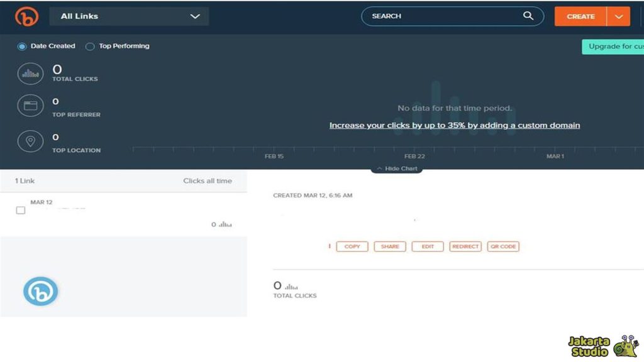Click the Top Referrer calendar icon
This screenshot has height=362, width=644.
coord(30,105)
